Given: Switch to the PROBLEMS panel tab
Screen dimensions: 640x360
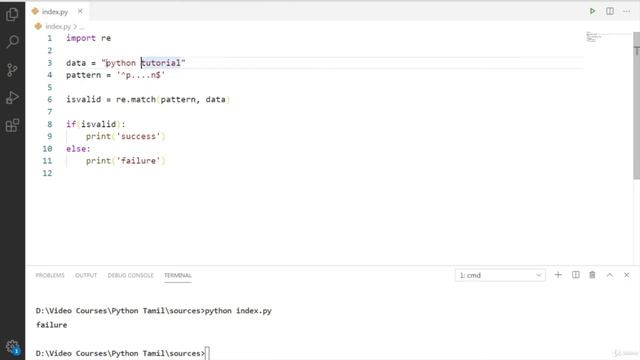Looking at the screenshot, I should click(50, 276).
